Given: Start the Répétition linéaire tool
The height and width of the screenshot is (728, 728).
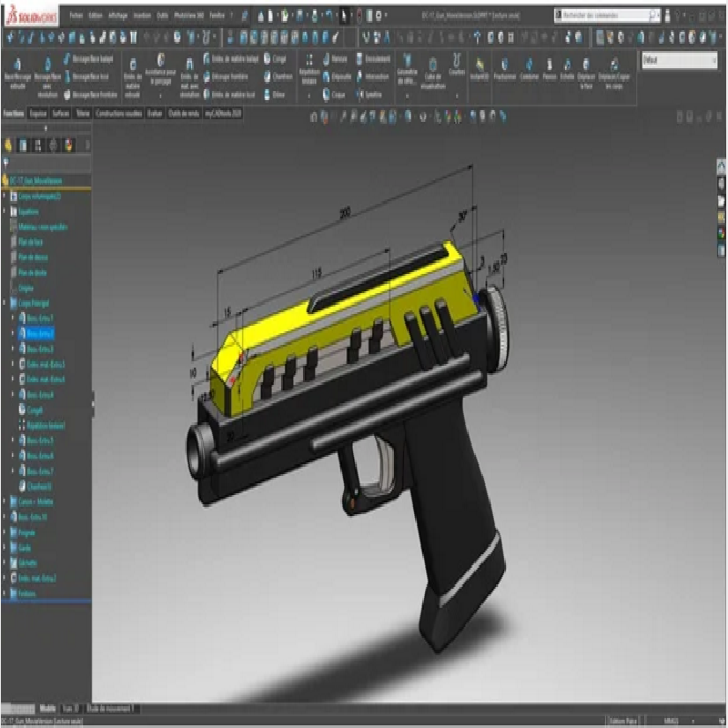Looking at the screenshot, I should pos(309,70).
